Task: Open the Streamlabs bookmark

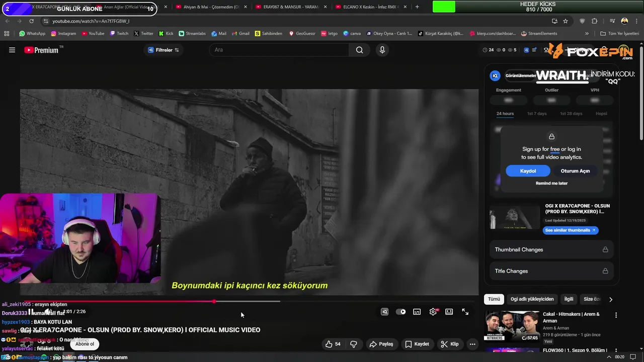Action: point(192,34)
